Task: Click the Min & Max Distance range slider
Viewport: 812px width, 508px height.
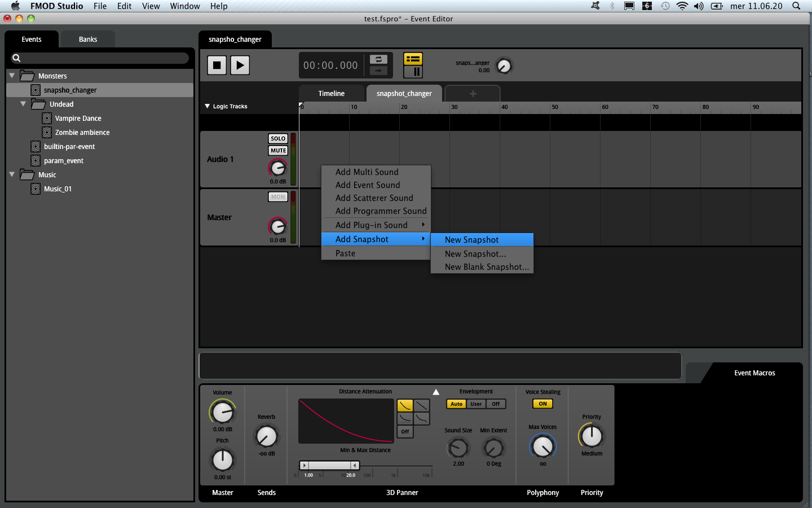Action: 329,466
